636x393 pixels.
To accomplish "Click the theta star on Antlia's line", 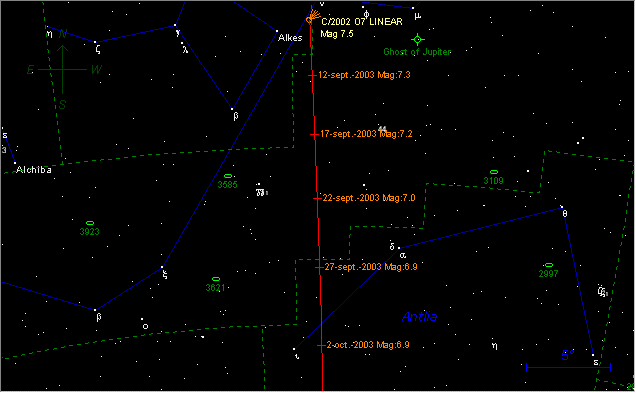I will [562, 208].
